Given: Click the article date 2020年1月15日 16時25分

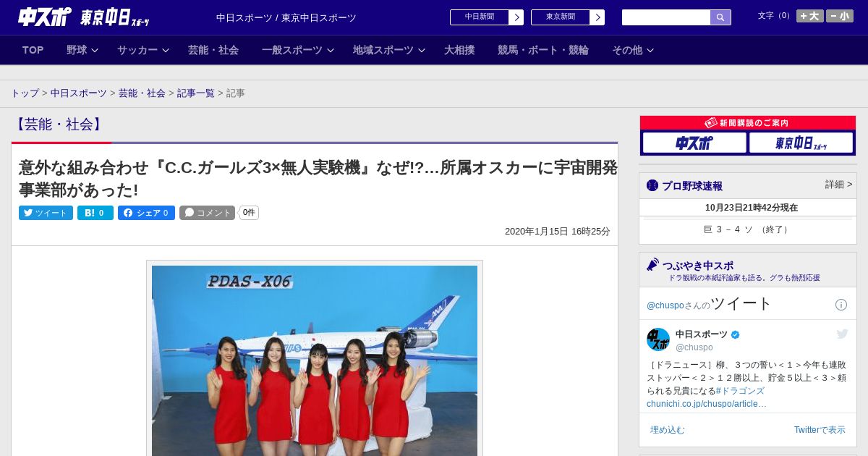Looking at the screenshot, I should [x=558, y=232].
